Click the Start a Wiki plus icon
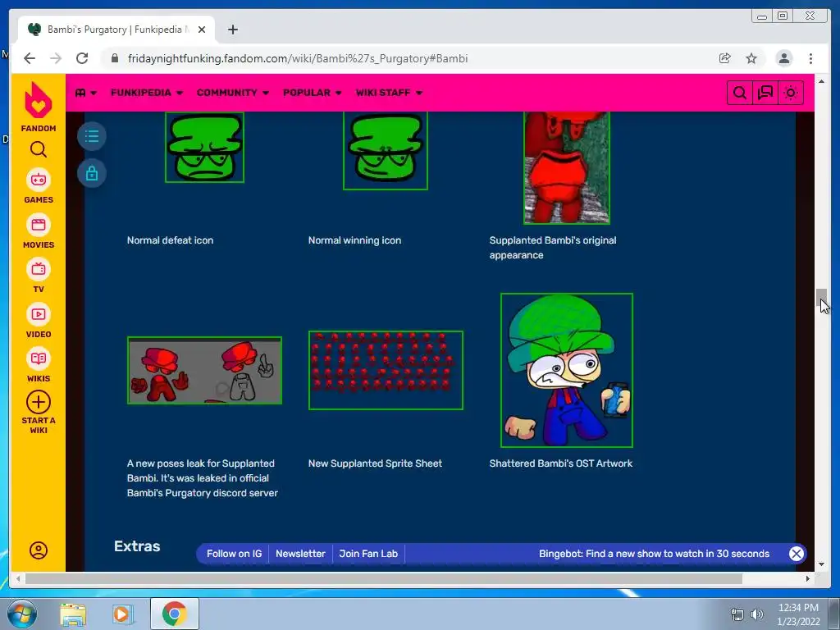The width and height of the screenshot is (840, 630). 39,402
